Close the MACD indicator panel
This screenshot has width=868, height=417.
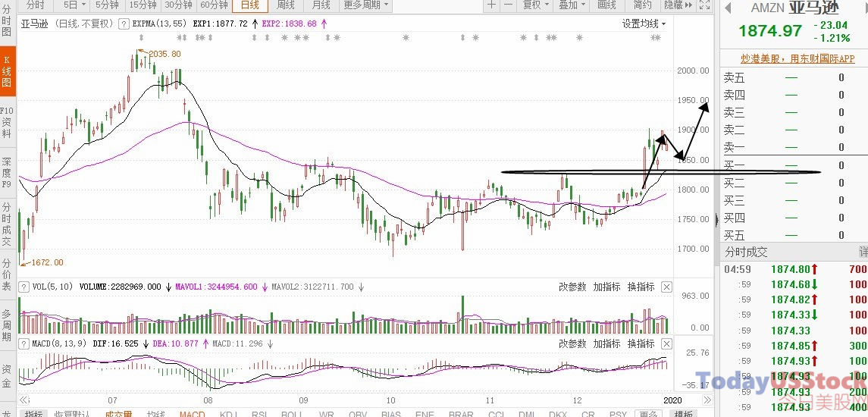pyautogui.click(x=666, y=344)
